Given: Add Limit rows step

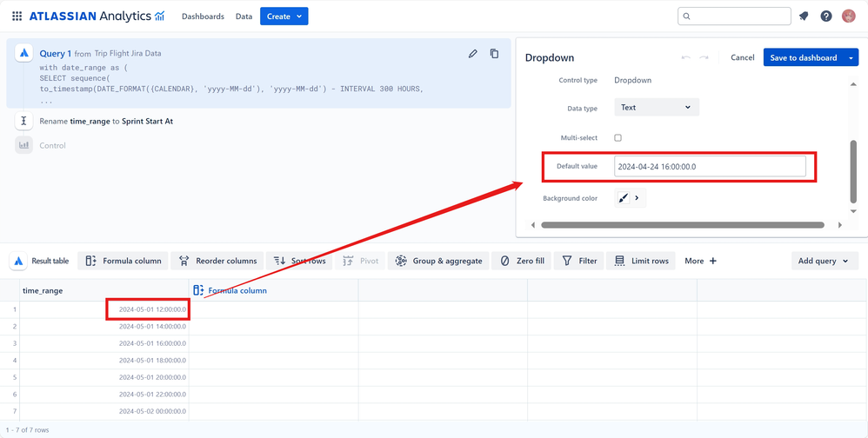Looking at the screenshot, I should pyautogui.click(x=641, y=261).
